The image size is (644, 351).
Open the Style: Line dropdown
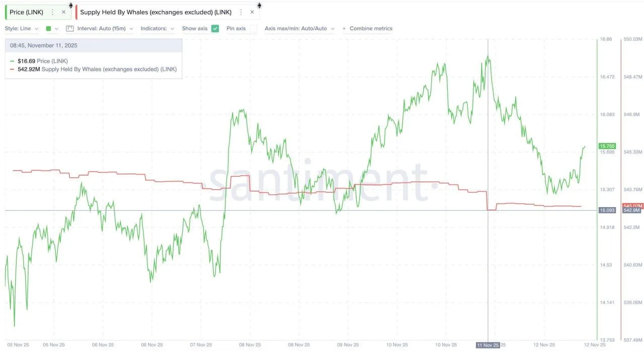tap(22, 29)
